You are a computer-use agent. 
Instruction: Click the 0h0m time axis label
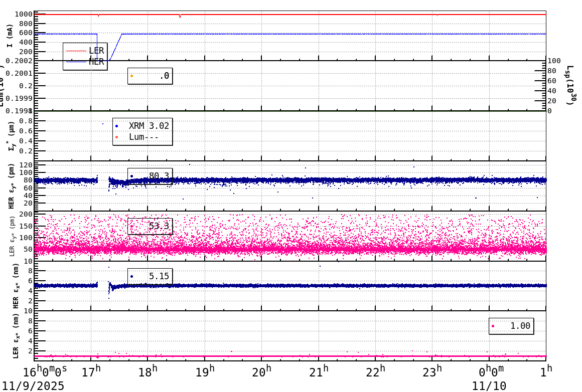tap(491, 371)
